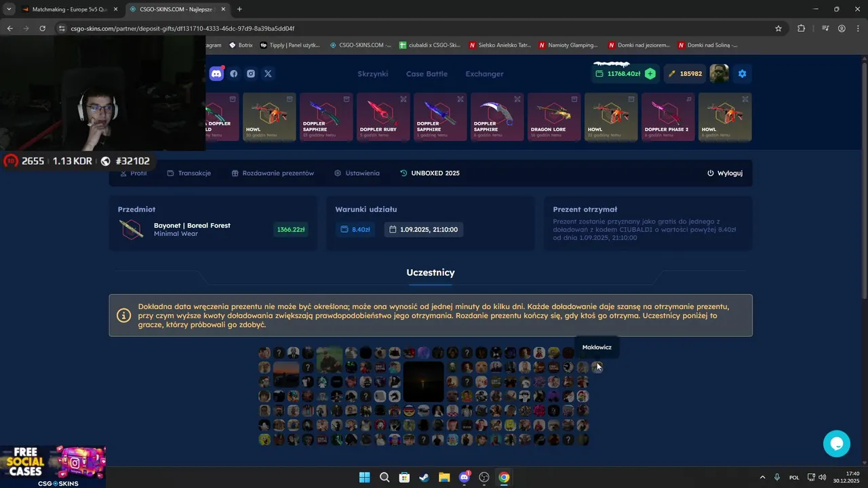Open the media control icon in the toolbar
Image resolution: width=868 pixels, height=488 pixels.
[825, 28]
